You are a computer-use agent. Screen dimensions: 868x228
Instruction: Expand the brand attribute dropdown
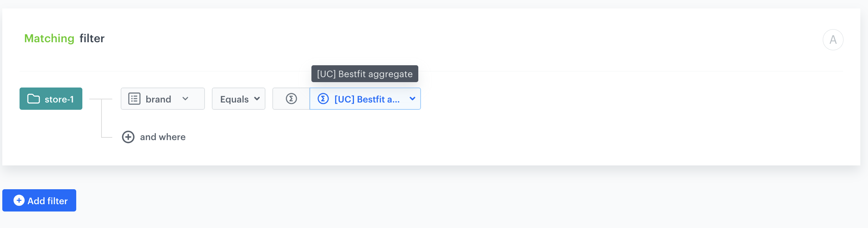point(186,99)
